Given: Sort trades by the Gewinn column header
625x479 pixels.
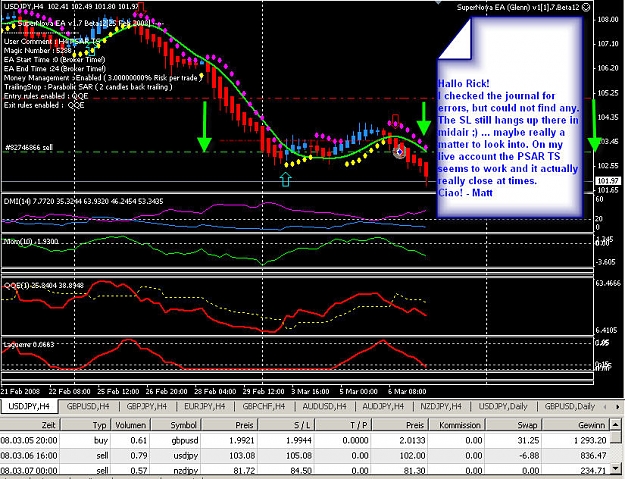Looking at the screenshot, I should 576,425.
